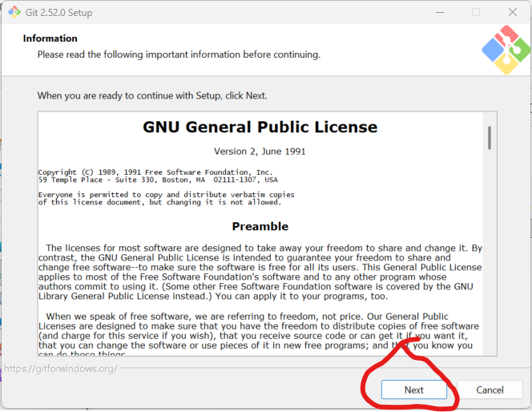Click the 'Version 2, June 1991' text
Screen dimensions: 532x412
tap(260, 151)
